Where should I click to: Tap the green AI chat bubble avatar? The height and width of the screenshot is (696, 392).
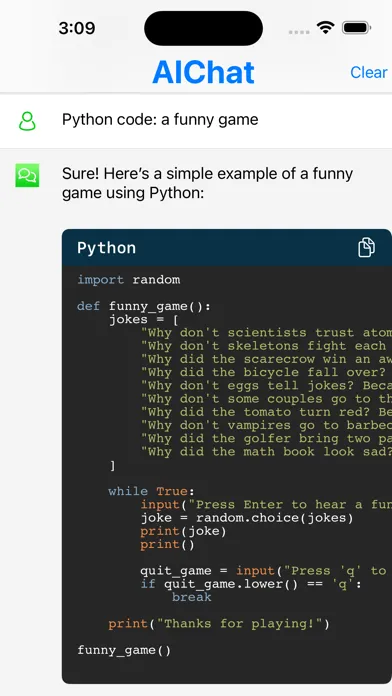(27, 175)
